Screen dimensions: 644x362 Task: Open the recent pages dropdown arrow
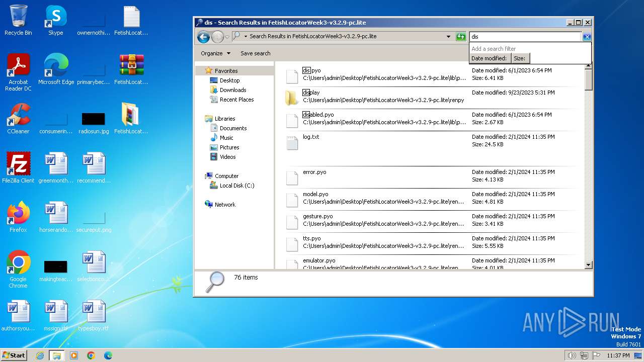tap(227, 37)
